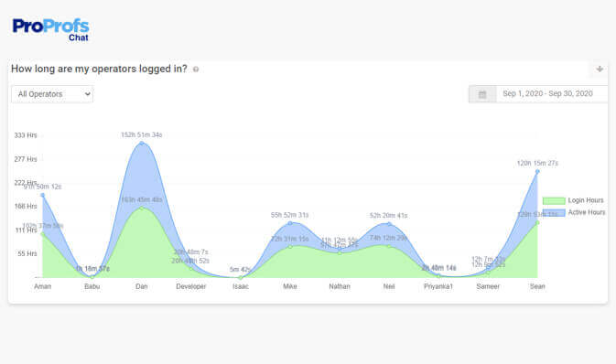616x364 pixels.
Task: Click Aman's green data point
Action: (43, 234)
